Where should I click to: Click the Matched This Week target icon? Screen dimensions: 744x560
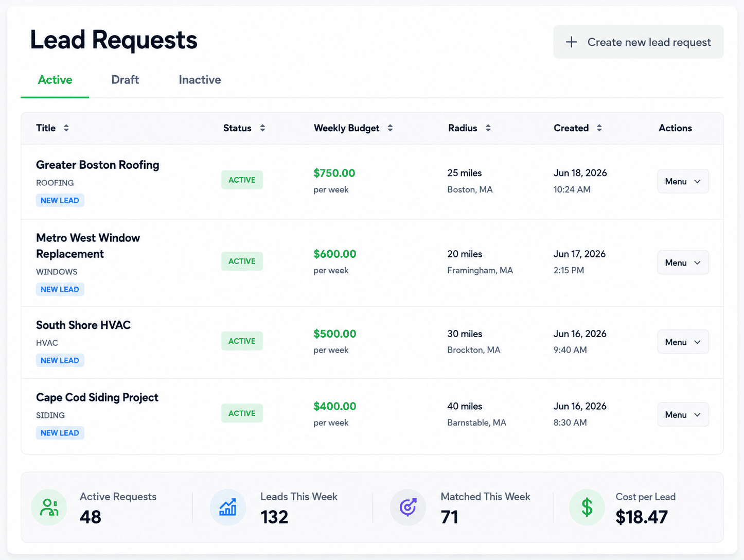pos(408,507)
